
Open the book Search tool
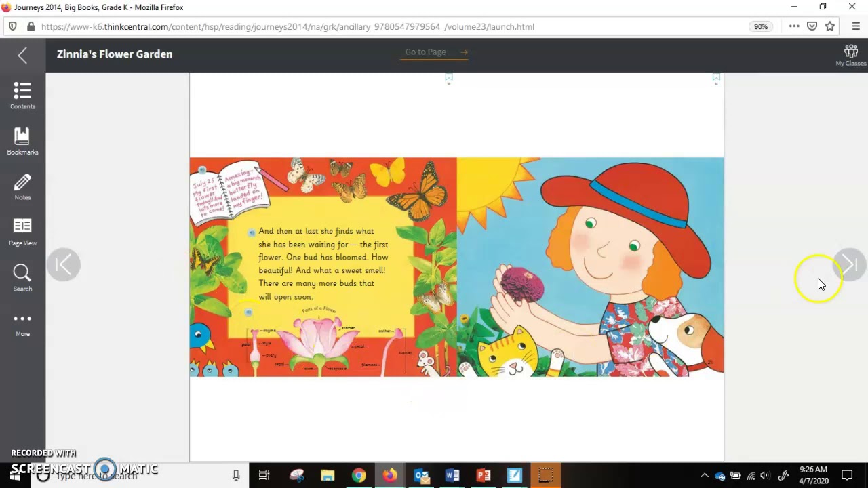pyautogui.click(x=22, y=278)
